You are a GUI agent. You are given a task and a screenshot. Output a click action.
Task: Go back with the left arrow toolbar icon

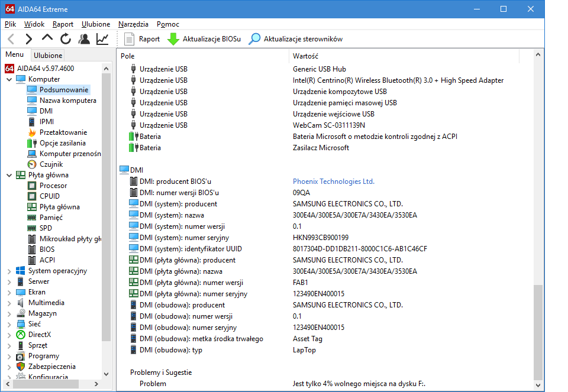(11, 39)
